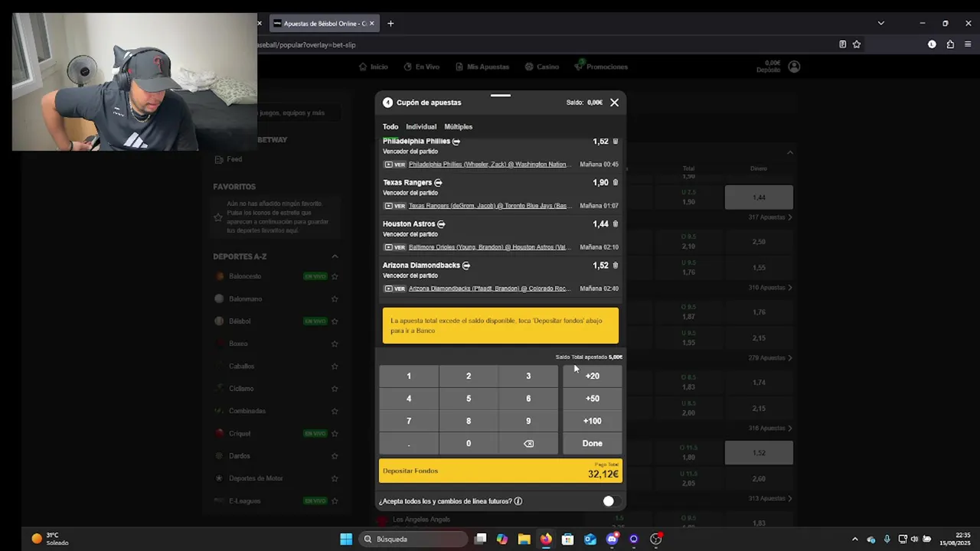Tap the decimal point key on the keypad
Screen dimensions: 980x551
point(409,444)
